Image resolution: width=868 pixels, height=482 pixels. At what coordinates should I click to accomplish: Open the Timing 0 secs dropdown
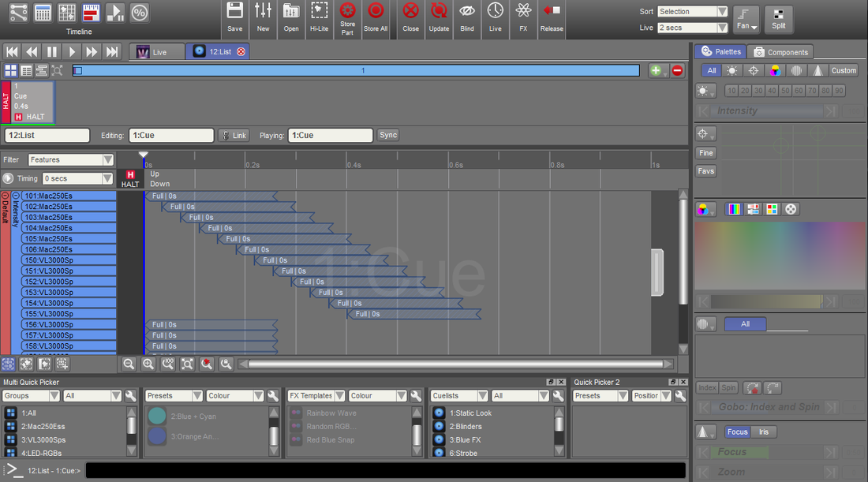(78, 178)
